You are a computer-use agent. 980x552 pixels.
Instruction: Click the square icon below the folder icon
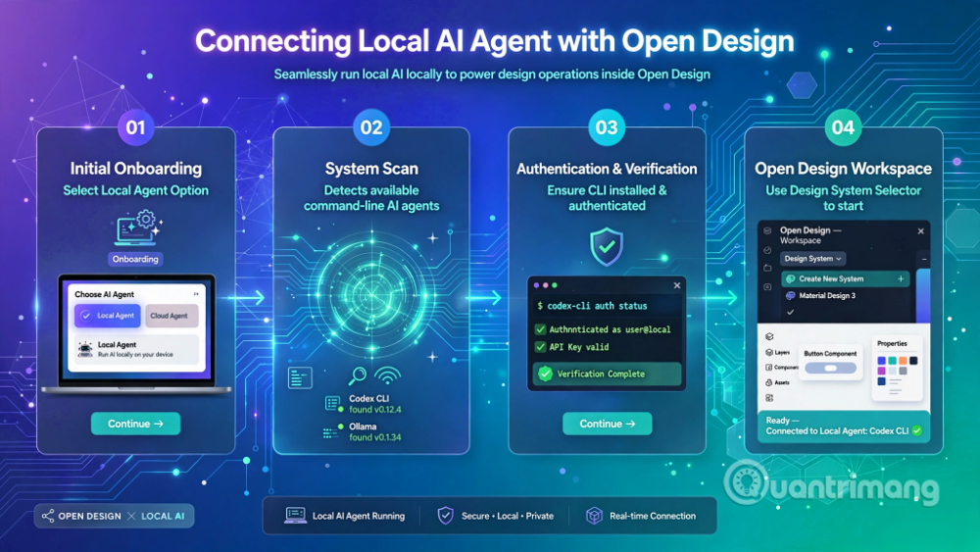pos(767,287)
